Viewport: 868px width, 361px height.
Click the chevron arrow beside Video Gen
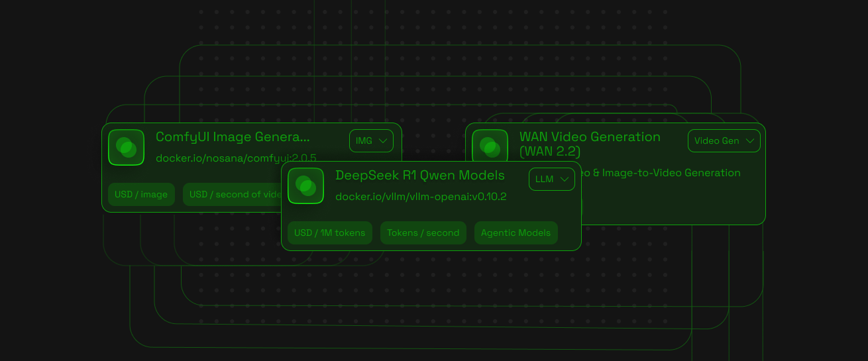tap(750, 141)
